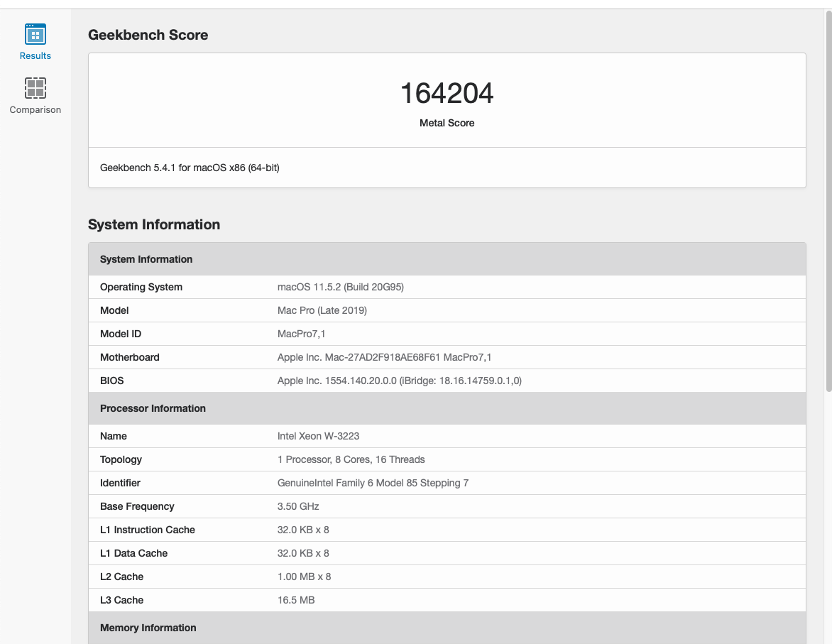Click the Model ID row label

coord(121,334)
